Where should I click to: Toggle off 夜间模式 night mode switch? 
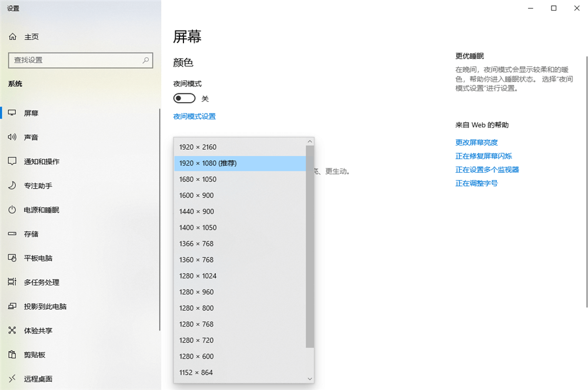(x=184, y=98)
